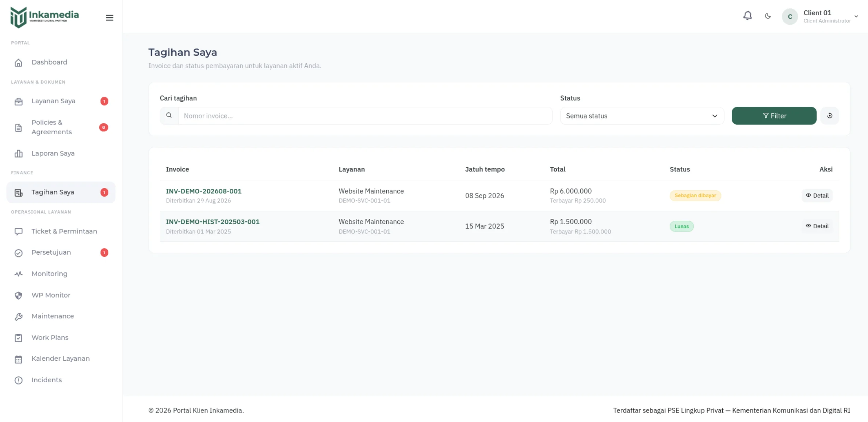
Task: Open invoice INV-DEMO-HIST-202503-001 link
Action: coord(213,222)
